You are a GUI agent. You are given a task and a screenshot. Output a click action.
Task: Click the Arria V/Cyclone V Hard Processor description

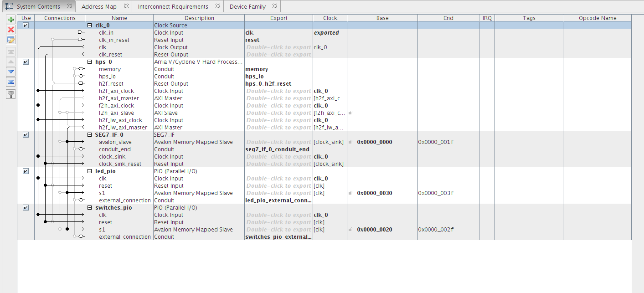coord(199,62)
